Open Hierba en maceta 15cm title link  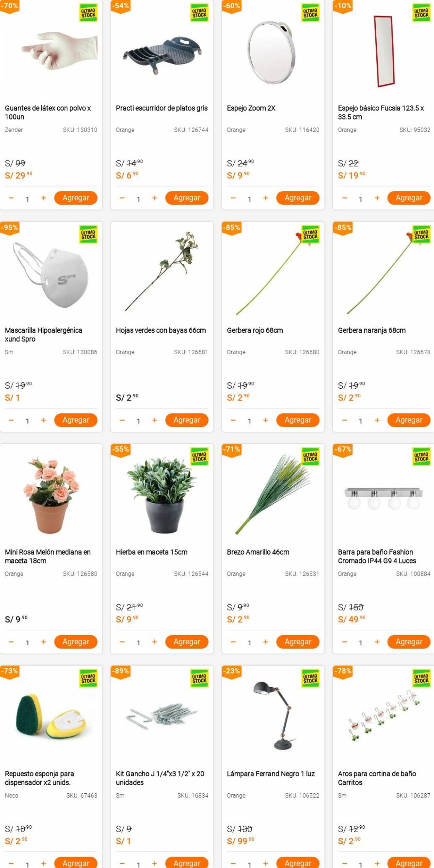point(152,552)
